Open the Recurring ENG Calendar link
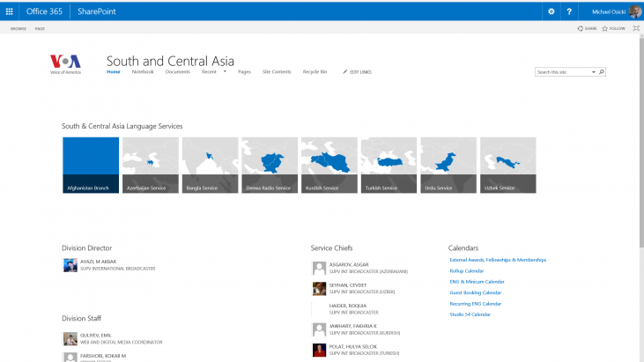The image size is (644, 362). click(475, 304)
